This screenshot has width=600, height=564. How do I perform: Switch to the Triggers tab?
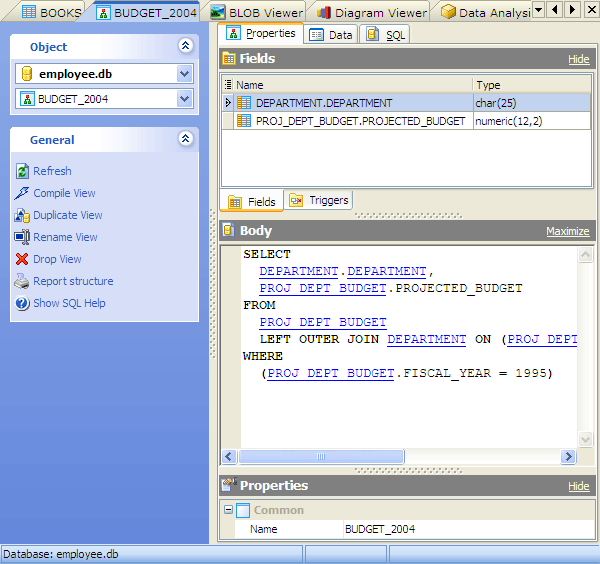[319, 200]
